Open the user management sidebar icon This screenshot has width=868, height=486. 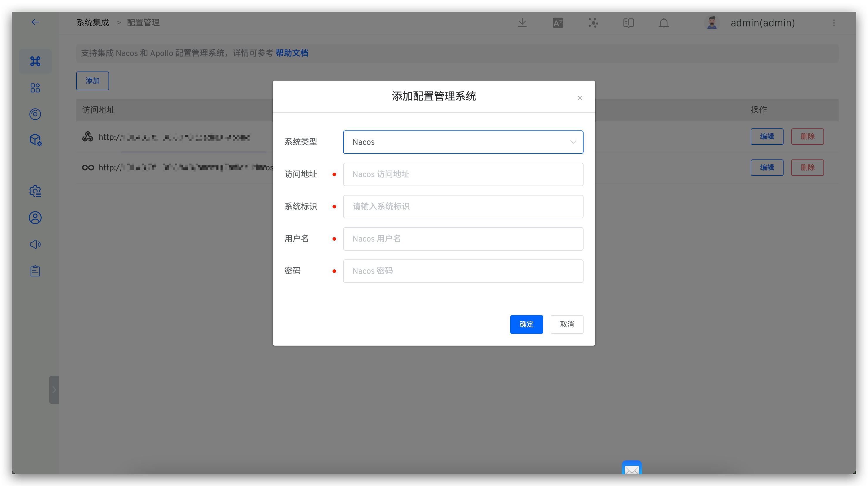click(35, 217)
